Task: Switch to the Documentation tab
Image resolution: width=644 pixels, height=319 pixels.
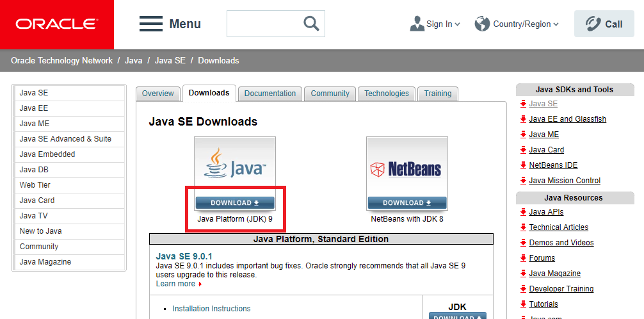Action: [x=270, y=94]
